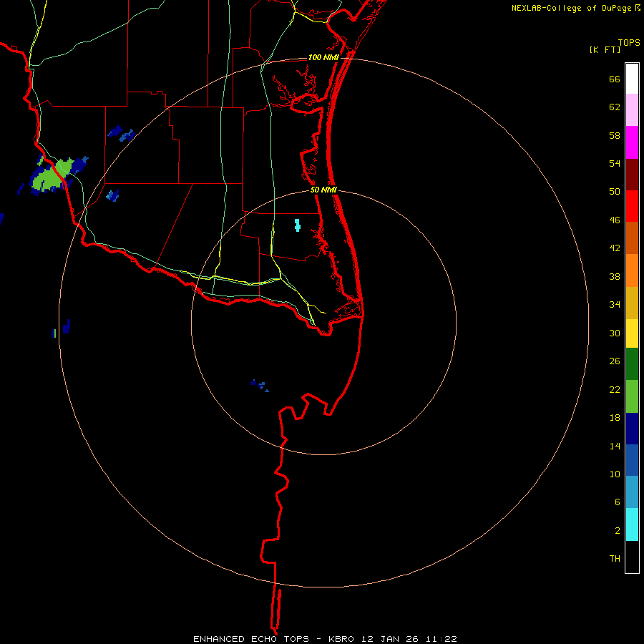The width and height of the screenshot is (644, 644).
Task: Click the "[K FT]" units label
Action: pyautogui.click(x=605, y=49)
